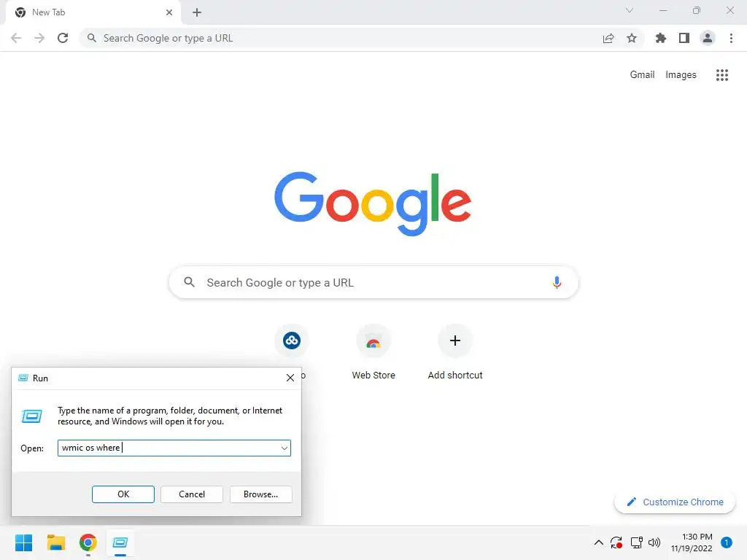Viewport: 747px width, 560px height.
Task: Open the Windows Start menu
Action: [24, 542]
